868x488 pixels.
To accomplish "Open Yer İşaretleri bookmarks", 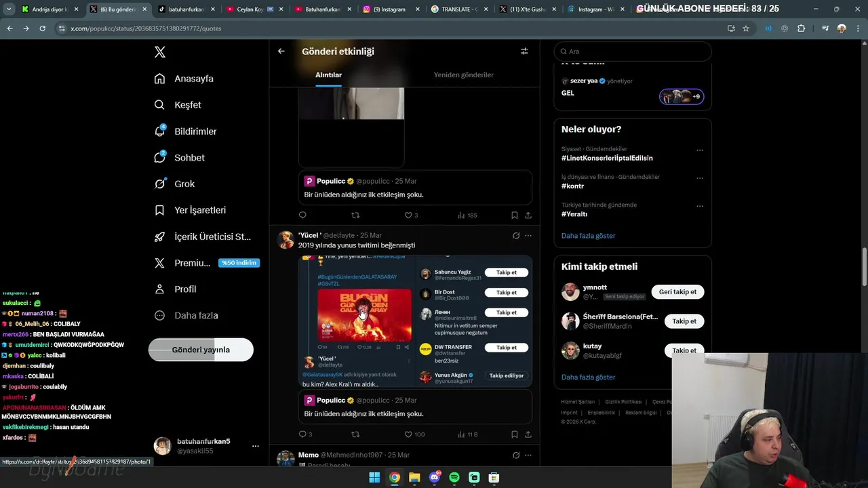I will tap(190, 210).
